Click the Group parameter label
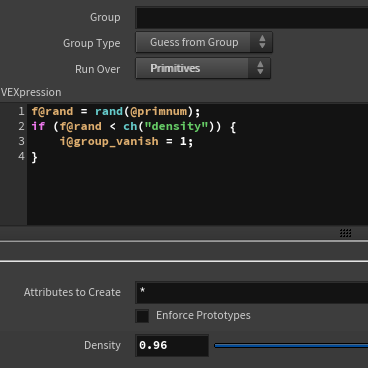 point(105,17)
